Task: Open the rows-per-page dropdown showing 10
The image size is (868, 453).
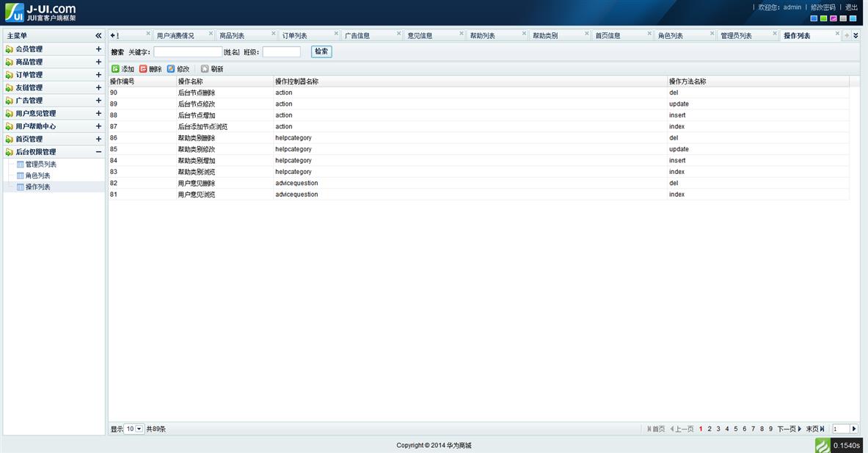Action: (134, 429)
